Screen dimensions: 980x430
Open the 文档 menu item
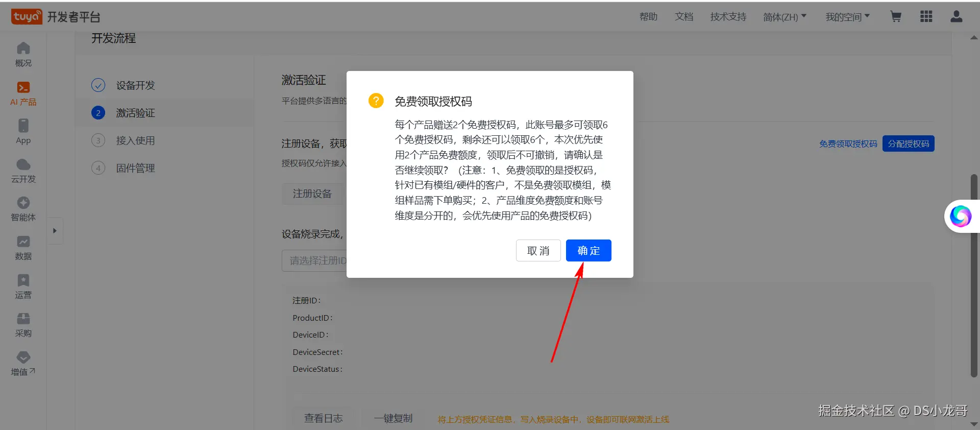coord(684,17)
